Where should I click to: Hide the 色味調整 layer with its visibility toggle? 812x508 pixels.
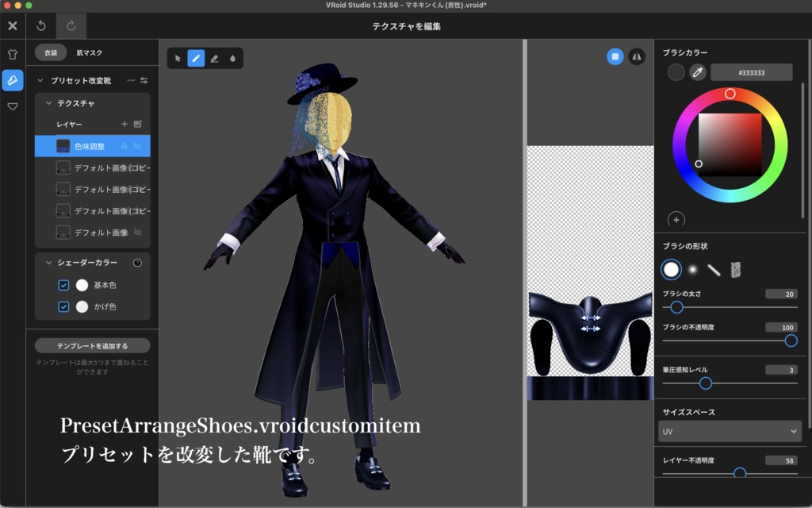click(x=137, y=146)
